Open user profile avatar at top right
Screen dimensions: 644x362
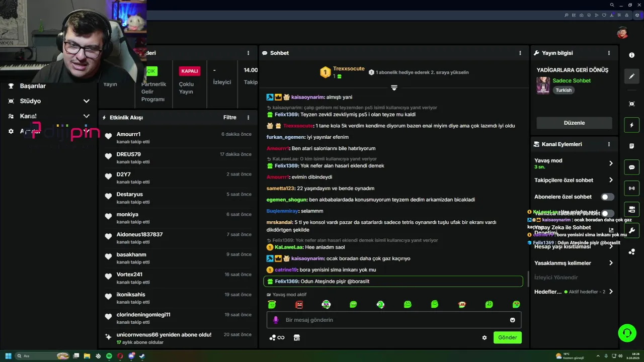click(x=622, y=33)
